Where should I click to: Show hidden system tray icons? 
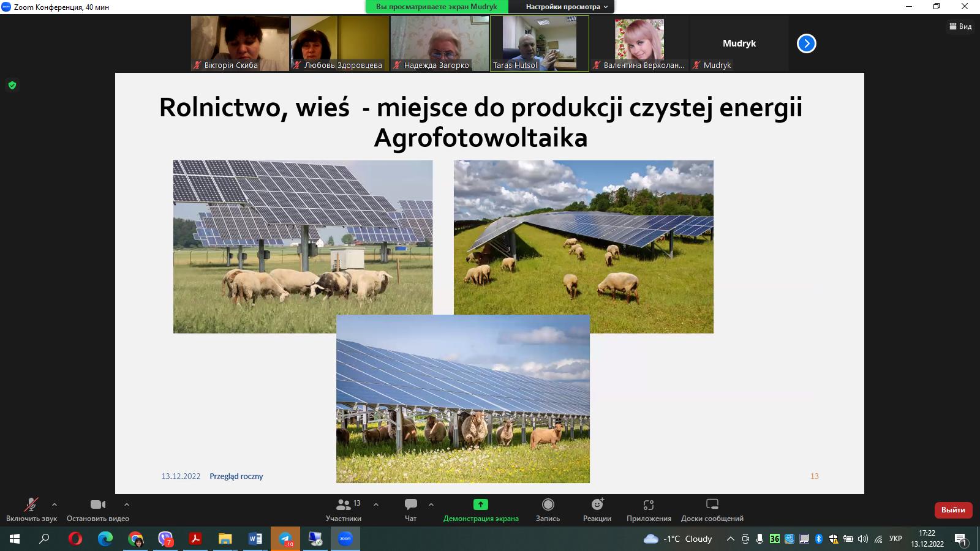(730, 539)
